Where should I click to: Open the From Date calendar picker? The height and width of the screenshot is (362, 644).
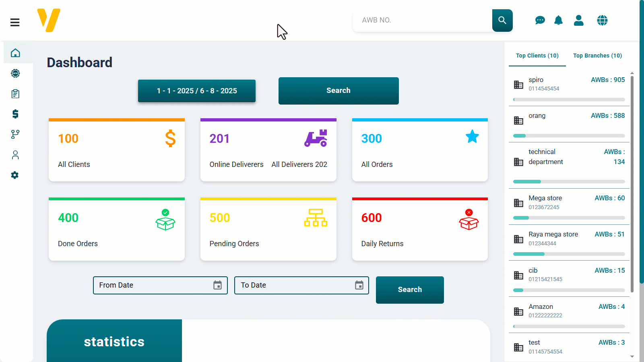click(217, 285)
